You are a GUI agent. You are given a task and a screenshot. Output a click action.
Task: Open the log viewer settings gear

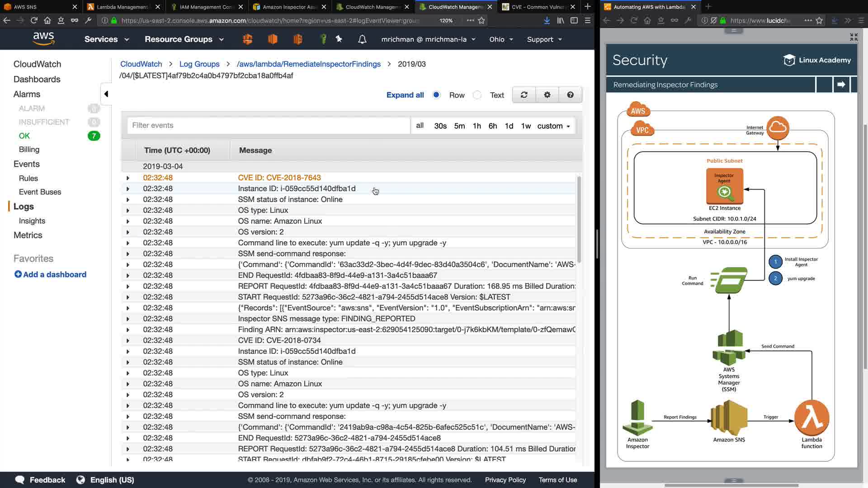547,95
